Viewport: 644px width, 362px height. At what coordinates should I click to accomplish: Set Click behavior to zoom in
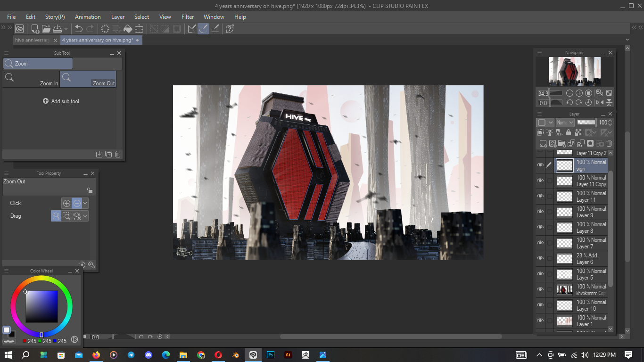click(x=66, y=203)
